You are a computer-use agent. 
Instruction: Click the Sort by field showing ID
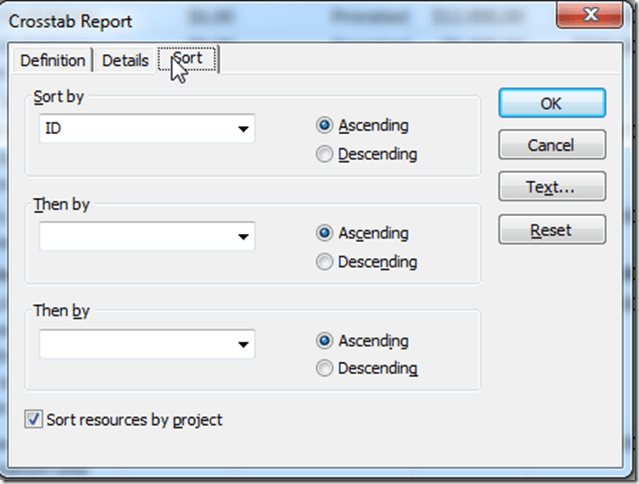pyautogui.click(x=135, y=129)
